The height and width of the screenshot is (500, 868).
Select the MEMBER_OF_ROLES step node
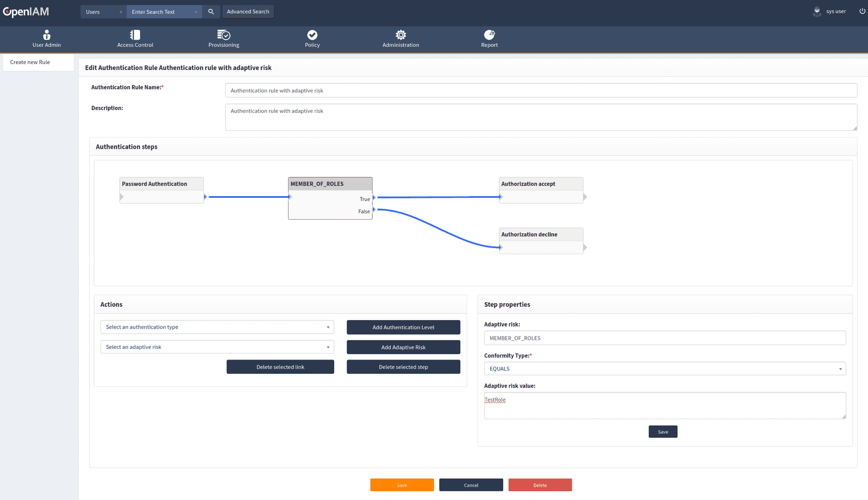330,184
